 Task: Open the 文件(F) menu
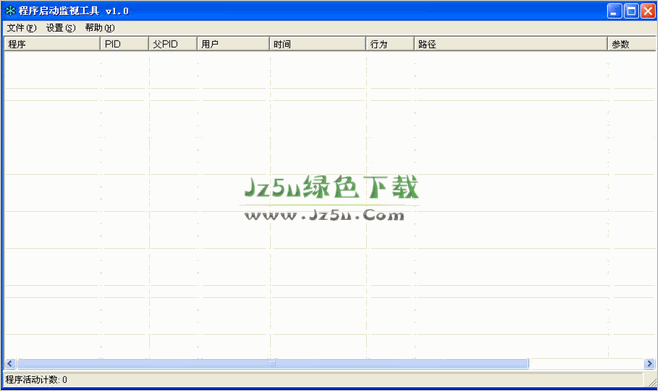point(21,28)
